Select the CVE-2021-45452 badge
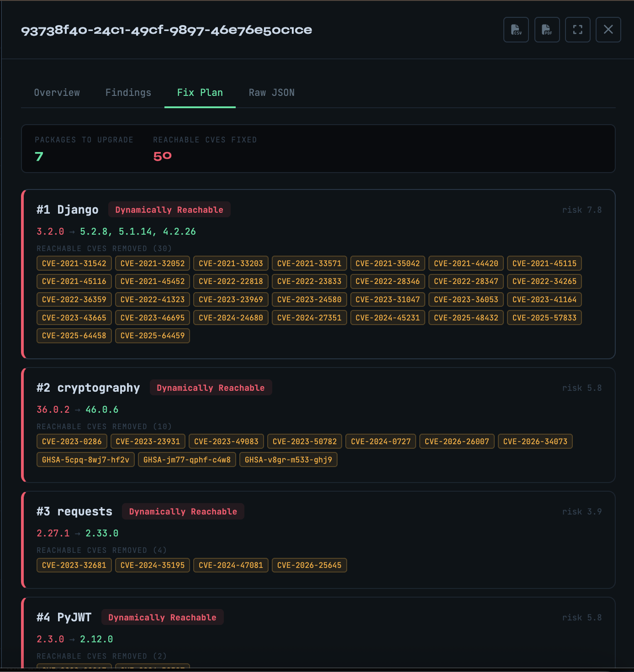 153,281
